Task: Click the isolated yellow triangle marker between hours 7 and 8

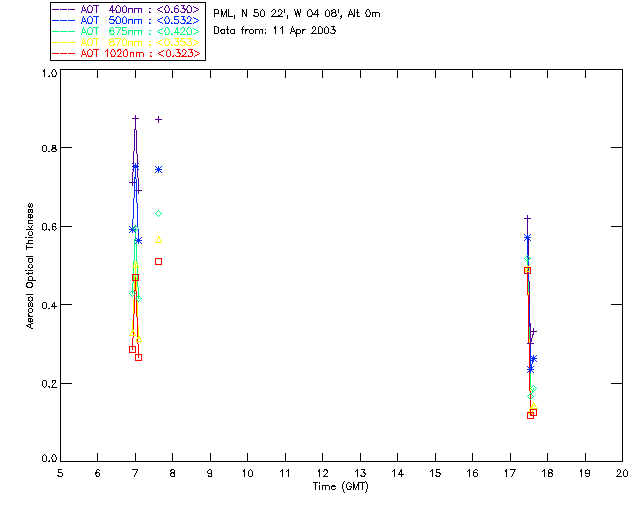Action: pyautogui.click(x=158, y=240)
